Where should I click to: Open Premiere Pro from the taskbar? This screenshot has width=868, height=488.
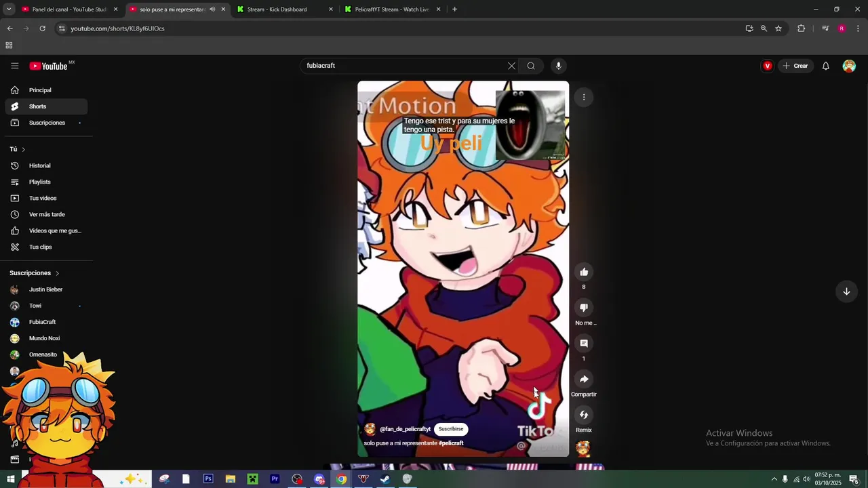(x=275, y=479)
